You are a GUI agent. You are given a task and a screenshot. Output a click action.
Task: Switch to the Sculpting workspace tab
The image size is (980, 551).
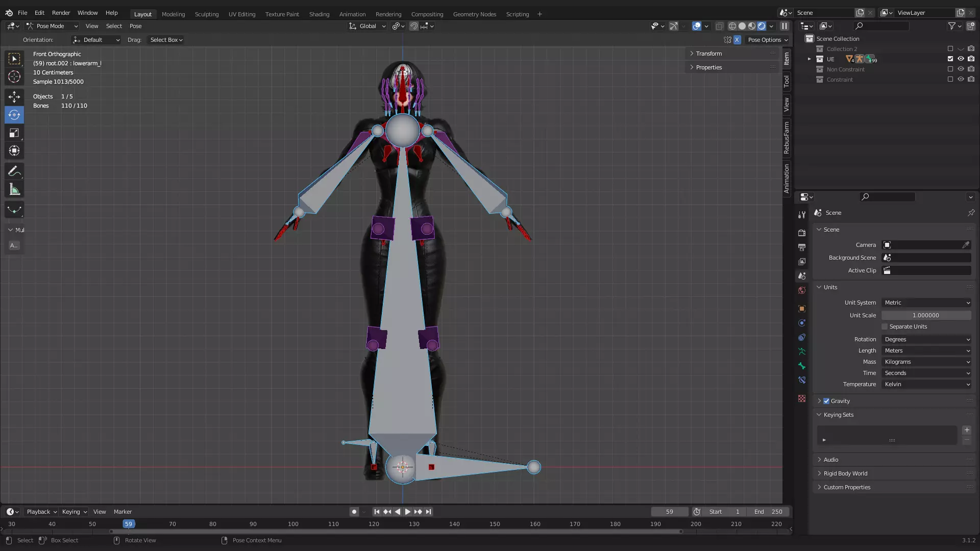click(207, 14)
